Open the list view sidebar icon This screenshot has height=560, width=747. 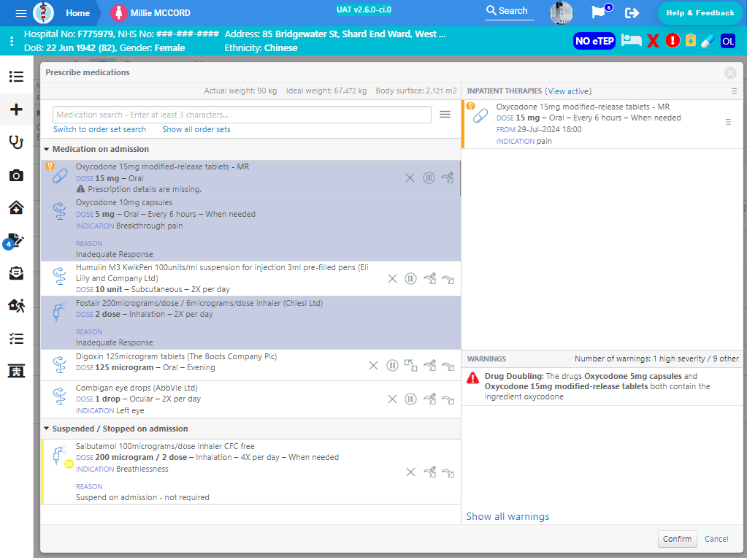(16, 76)
